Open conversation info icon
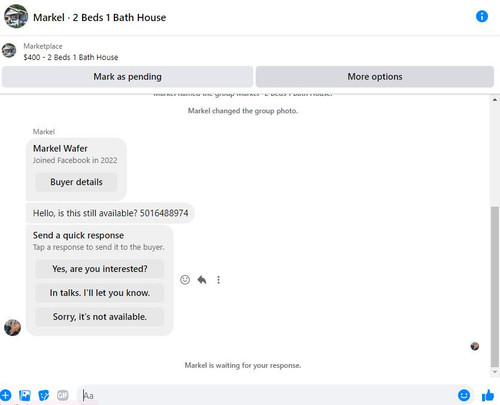Image resolution: width=500 pixels, height=405 pixels. click(482, 16)
